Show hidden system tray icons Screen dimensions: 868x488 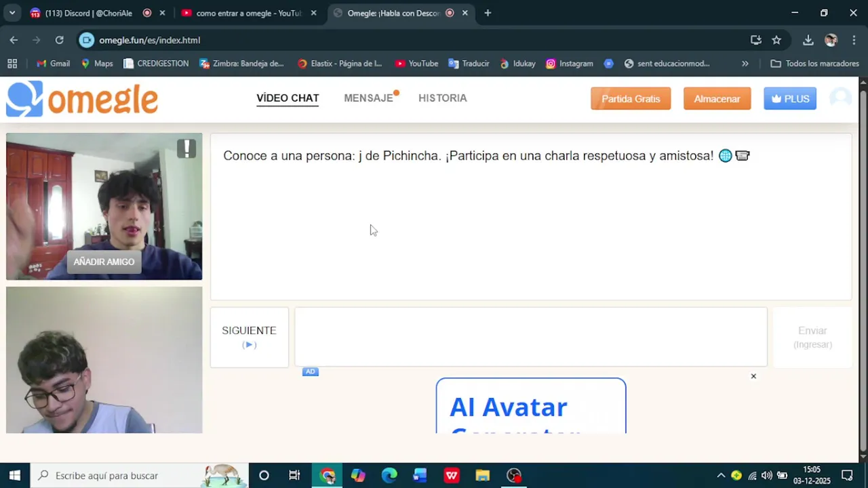pyautogui.click(x=721, y=475)
